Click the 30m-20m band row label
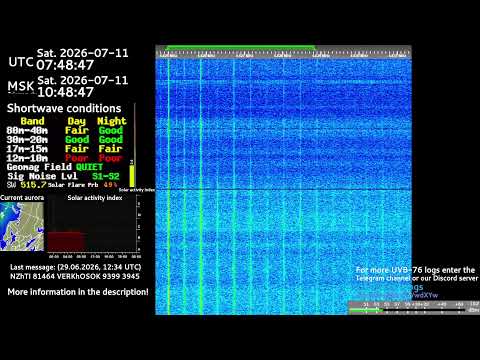This screenshot has height=360, width=480. [x=27, y=140]
